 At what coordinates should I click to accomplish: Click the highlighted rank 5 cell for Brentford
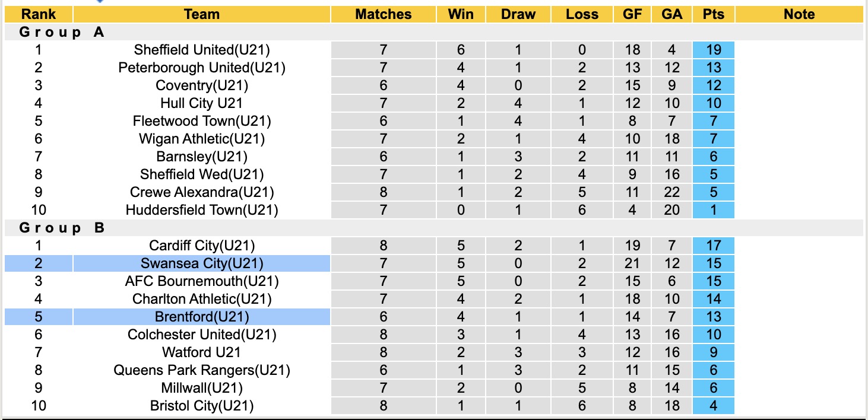[39, 317]
